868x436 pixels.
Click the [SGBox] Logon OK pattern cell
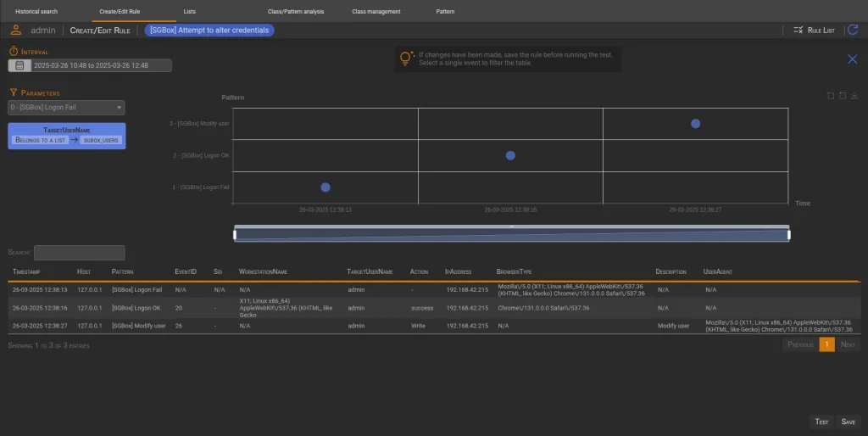[x=136, y=308]
